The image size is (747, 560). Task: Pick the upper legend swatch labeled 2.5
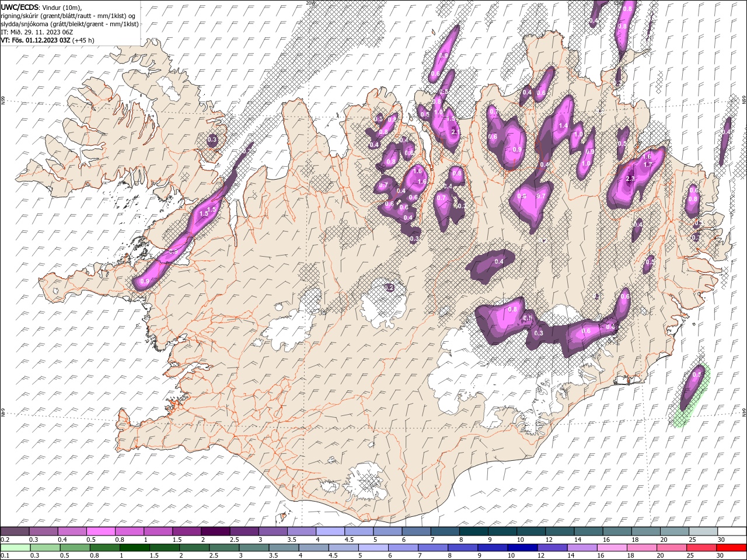[244, 531]
